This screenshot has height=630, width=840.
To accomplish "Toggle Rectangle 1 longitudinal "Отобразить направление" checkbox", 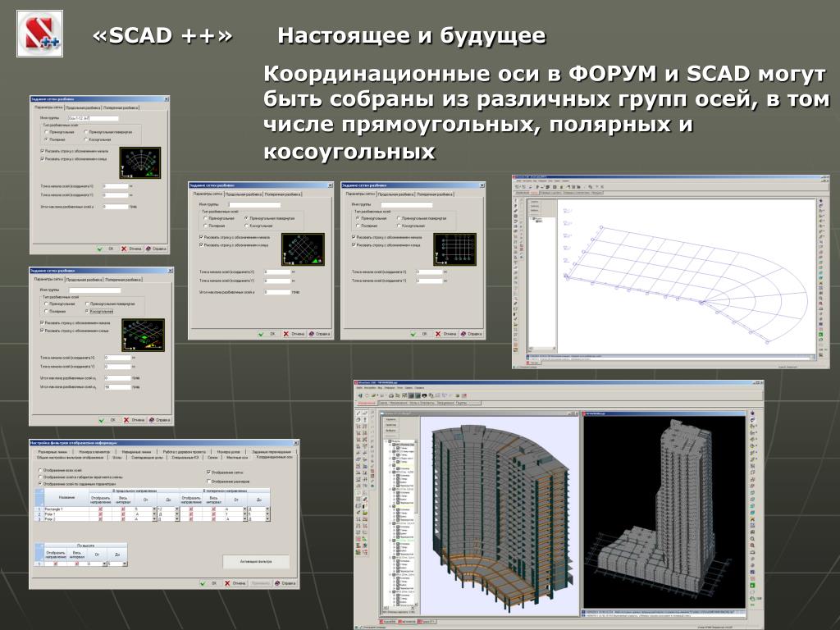I will coord(100,509).
